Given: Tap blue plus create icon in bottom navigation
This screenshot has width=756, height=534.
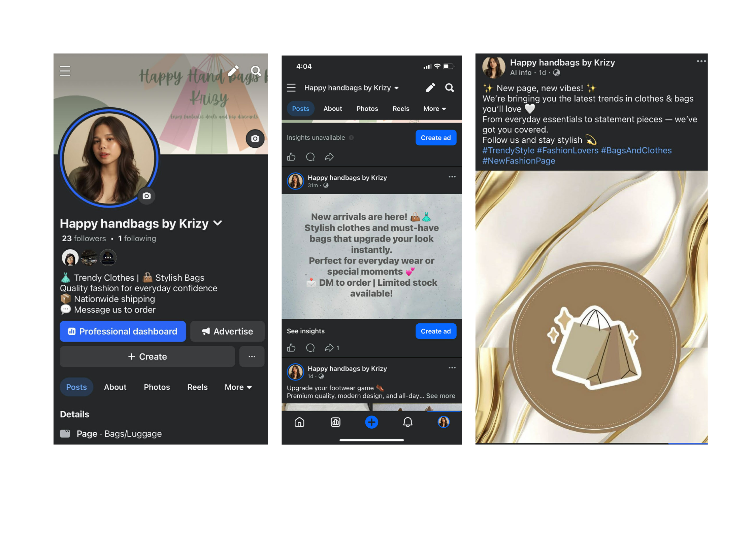Looking at the screenshot, I should coord(371,422).
